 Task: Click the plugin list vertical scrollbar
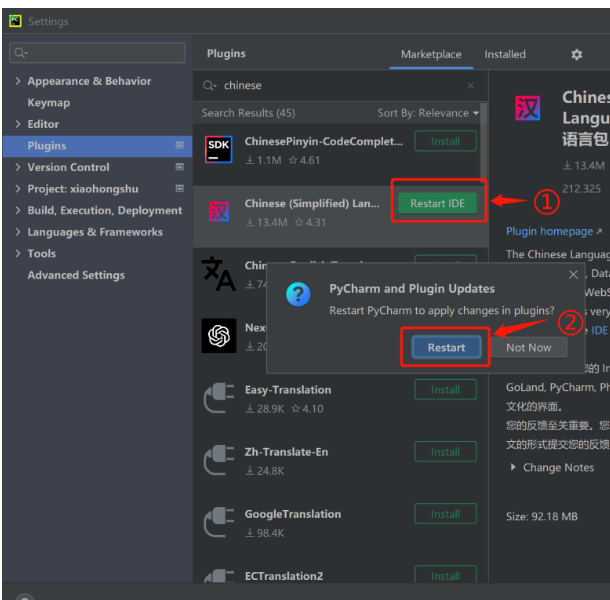pos(483,144)
